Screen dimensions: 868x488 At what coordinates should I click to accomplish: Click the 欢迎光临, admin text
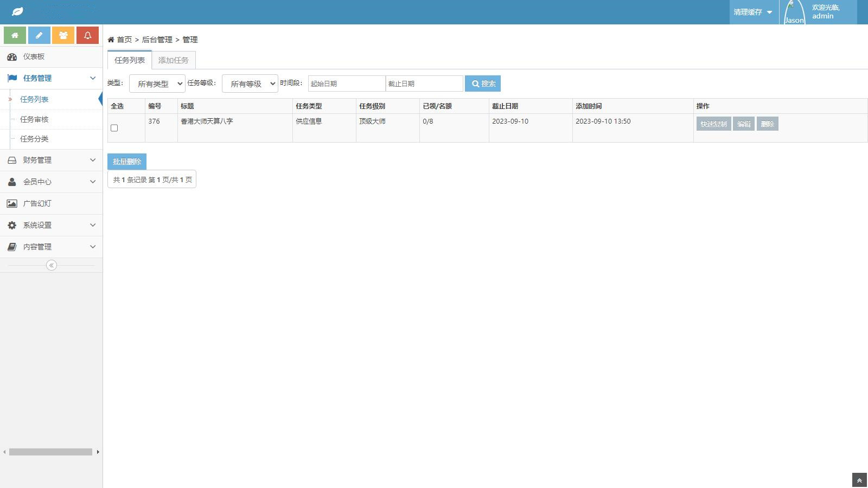click(826, 12)
